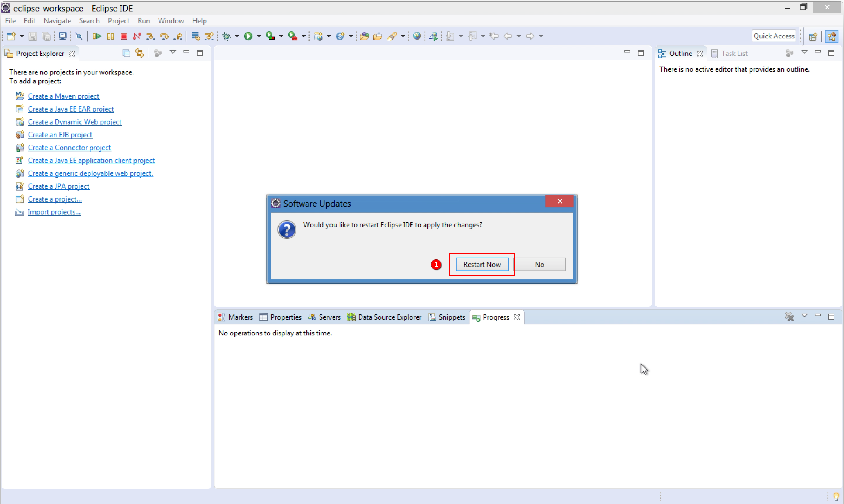Toggle Link with Editor in Project Explorer
This screenshot has width=844, height=504.
(x=140, y=53)
